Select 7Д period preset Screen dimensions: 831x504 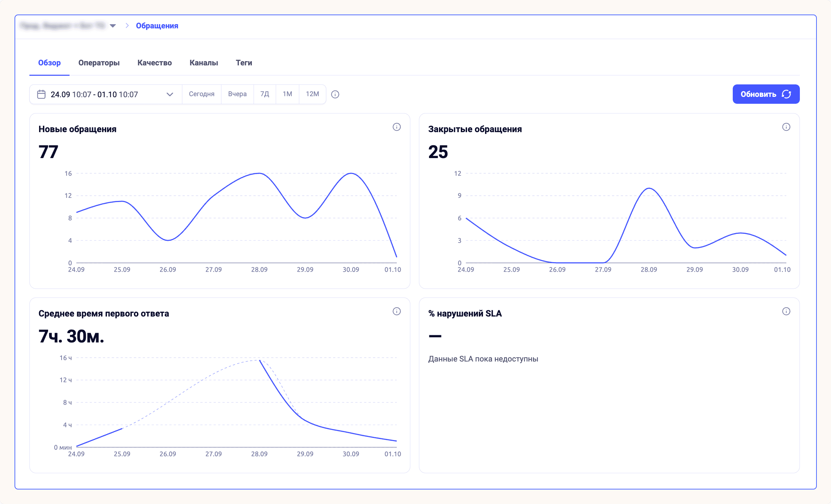pos(265,94)
